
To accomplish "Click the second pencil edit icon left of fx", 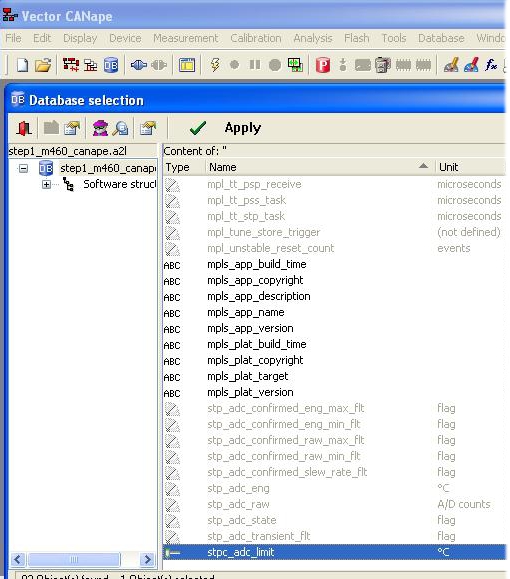I will point(471,65).
